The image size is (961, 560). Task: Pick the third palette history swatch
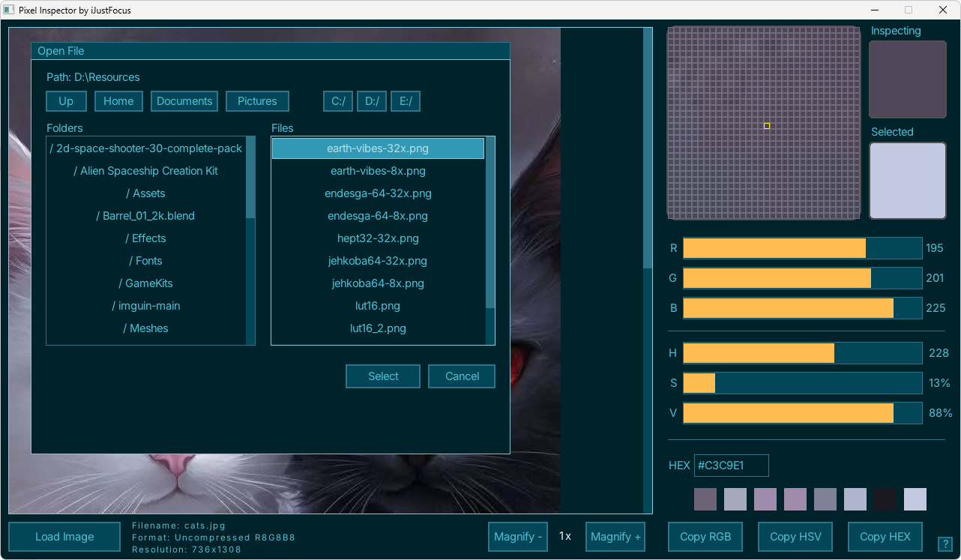(765, 499)
